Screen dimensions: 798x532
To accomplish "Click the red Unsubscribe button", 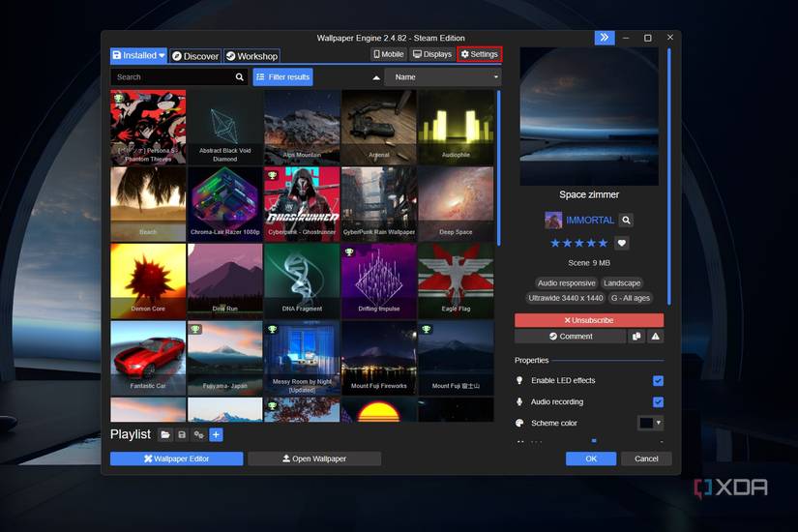I will [589, 320].
